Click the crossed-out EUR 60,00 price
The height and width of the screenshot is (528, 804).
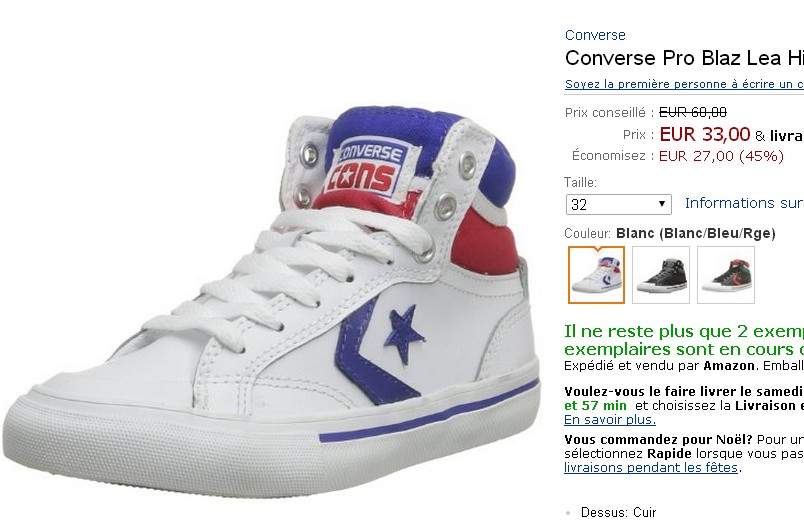[x=693, y=112]
